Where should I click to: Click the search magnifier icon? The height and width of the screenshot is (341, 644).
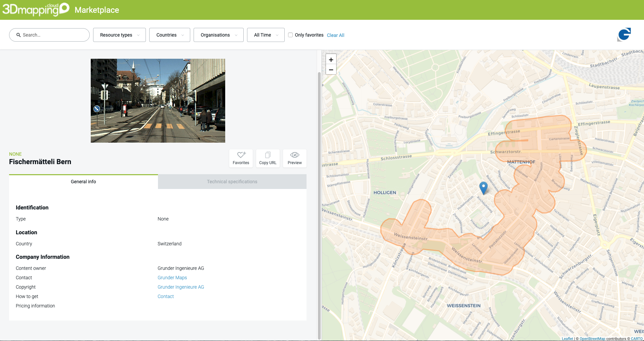(18, 35)
